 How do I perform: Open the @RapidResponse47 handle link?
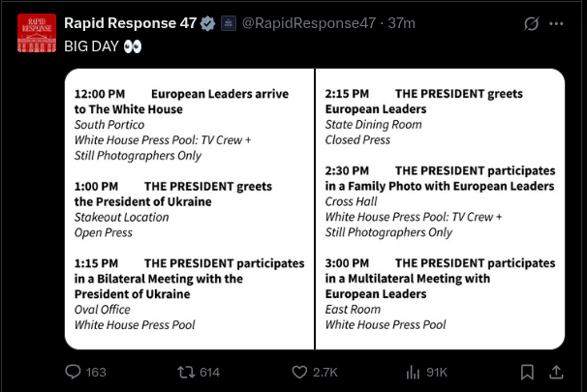pyautogui.click(x=307, y=23)
